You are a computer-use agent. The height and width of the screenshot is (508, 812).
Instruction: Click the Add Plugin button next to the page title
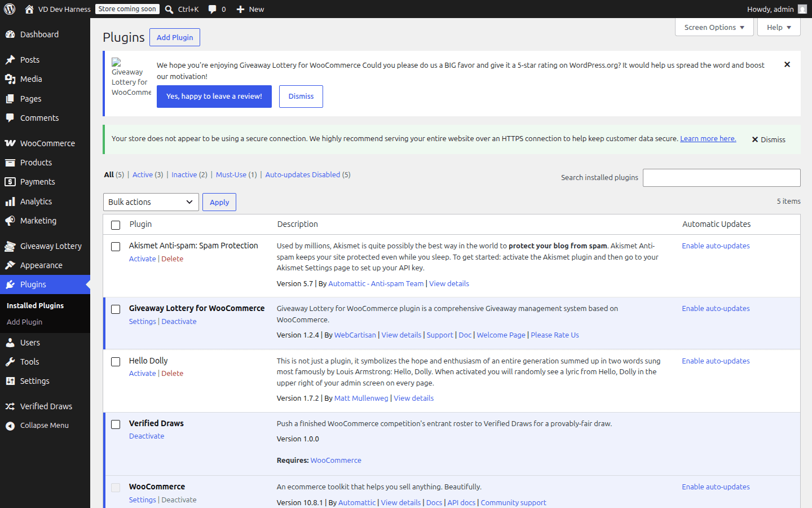(175, 37)
